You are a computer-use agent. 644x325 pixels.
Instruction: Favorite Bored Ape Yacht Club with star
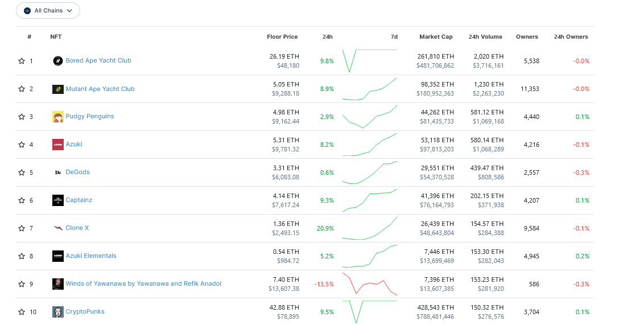[x=22, y=61]
